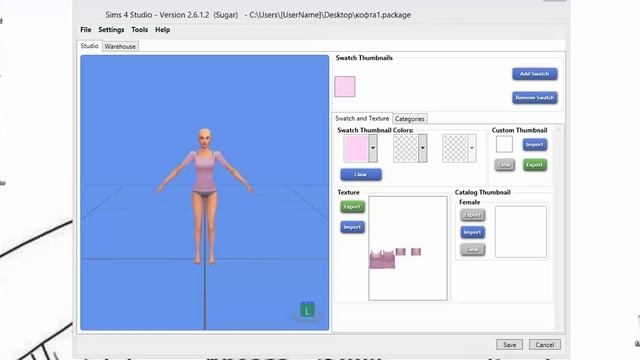Click the right panel vertical scrollbar
Screen dimensions: 640x360
point(558,228)
